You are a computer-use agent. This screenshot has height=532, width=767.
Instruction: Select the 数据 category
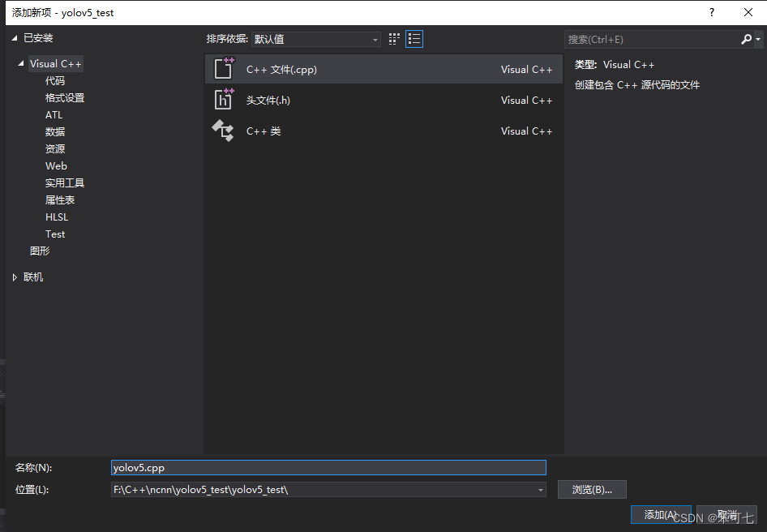pyautogui.click(x=55, y=131)
